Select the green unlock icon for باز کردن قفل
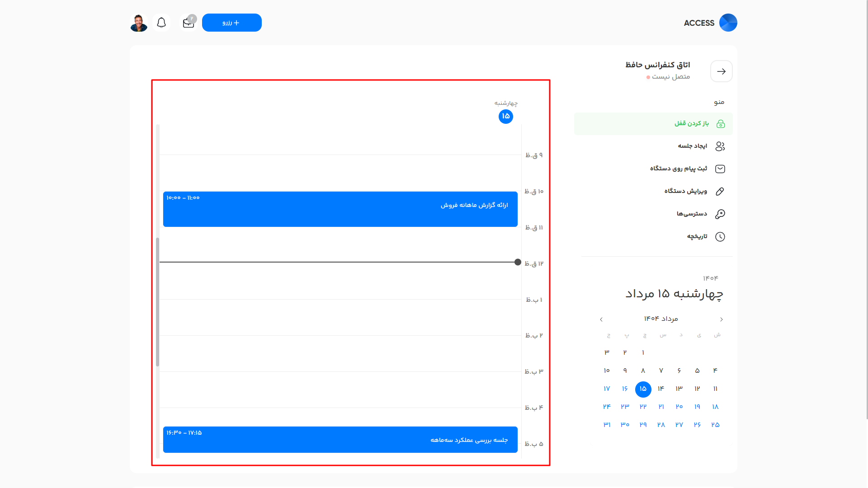This screenshot has height=488, width=868. [721, 123]
